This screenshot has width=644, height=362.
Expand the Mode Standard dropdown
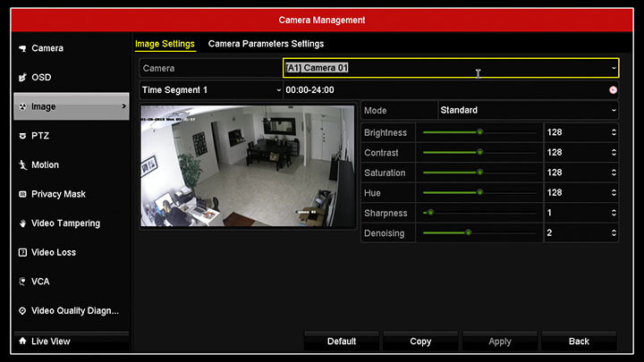[x=614, y=111]
